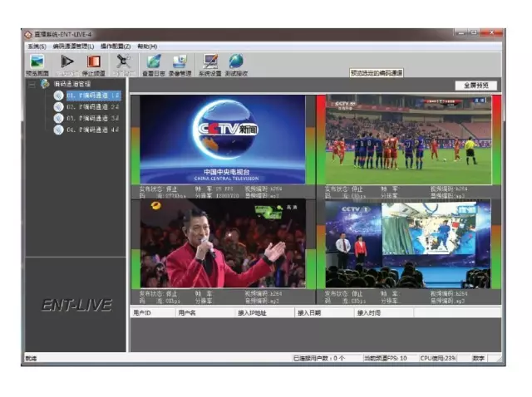Click the 用户ID column header
532x397 pixels.
point(153,312)
